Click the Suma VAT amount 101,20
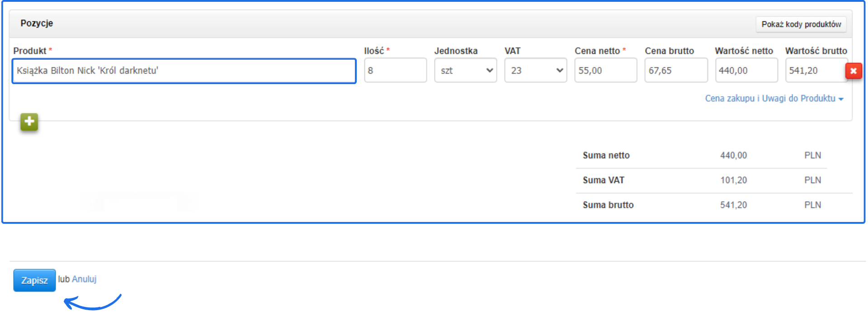 pos(733,180)
